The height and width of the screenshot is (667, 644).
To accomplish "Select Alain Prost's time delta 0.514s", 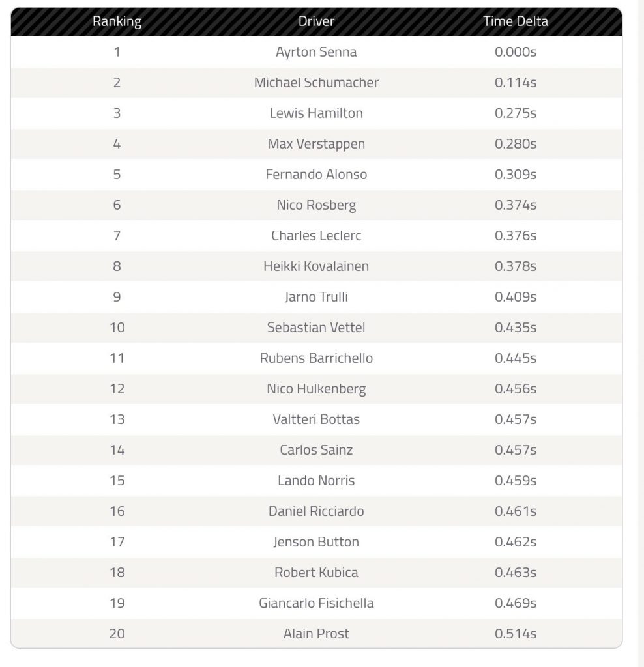I will tap(516, 634).
